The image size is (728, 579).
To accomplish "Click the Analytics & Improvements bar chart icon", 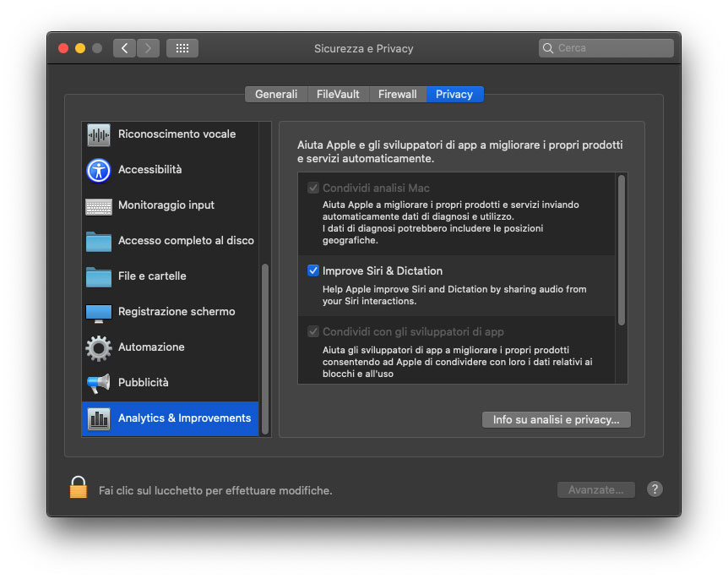I will click(x=99, y=418).
